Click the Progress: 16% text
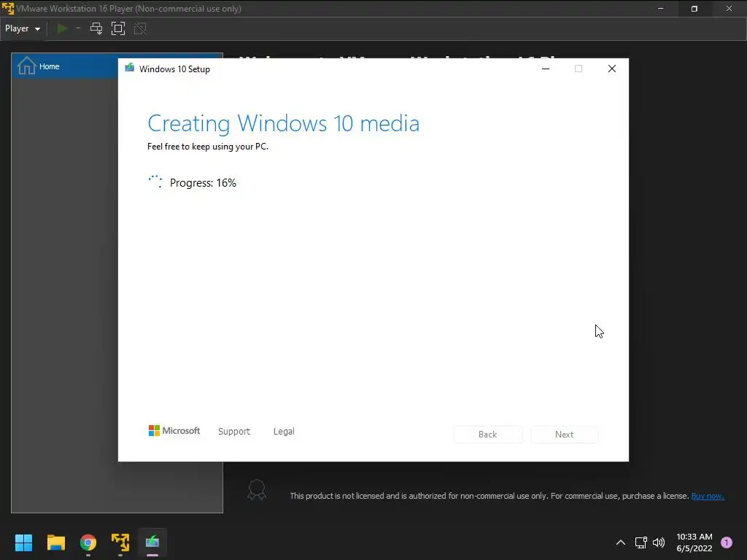 point(203,183)
